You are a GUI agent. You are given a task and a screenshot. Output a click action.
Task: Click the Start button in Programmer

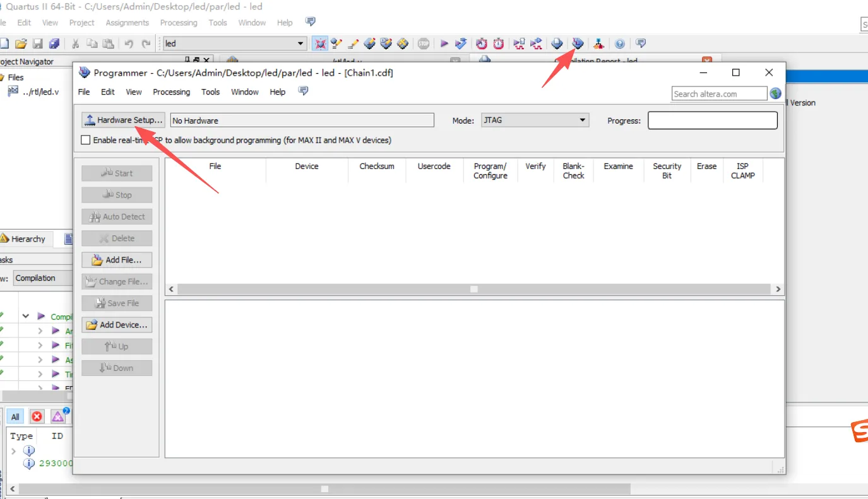(117, 173)
